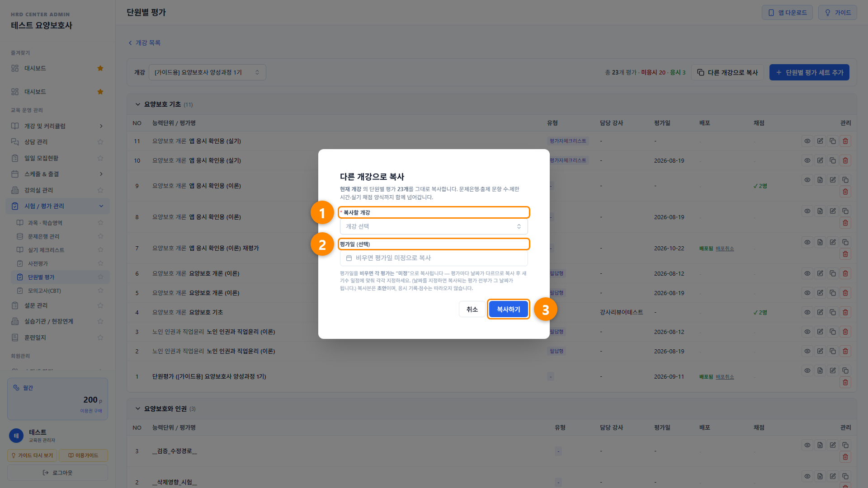Click the 앱 다운로드 button

click(x=787, y=13)
